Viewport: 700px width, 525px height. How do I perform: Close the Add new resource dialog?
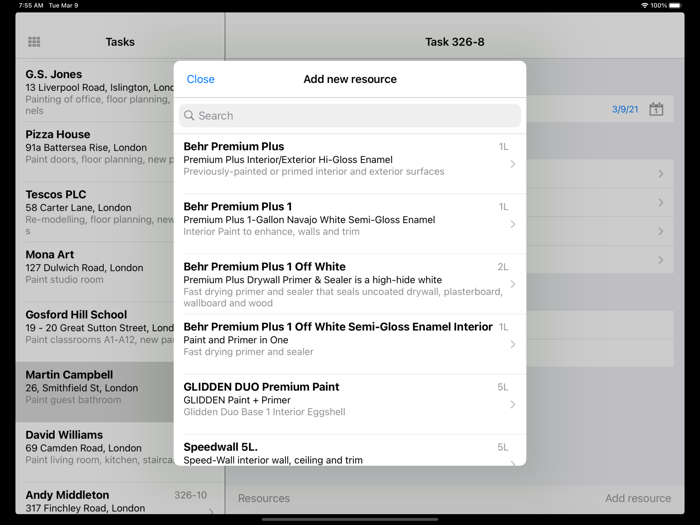[x=200, y=79]
